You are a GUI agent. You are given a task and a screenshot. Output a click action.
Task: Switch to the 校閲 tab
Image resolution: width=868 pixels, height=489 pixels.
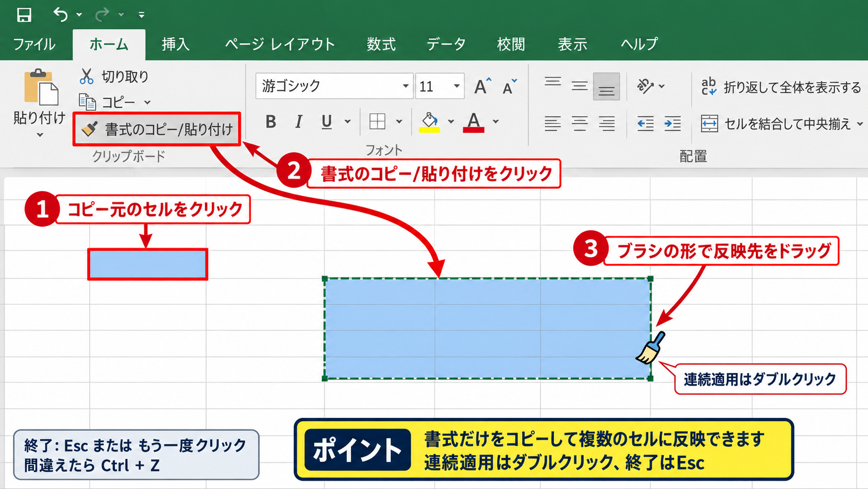511,44
